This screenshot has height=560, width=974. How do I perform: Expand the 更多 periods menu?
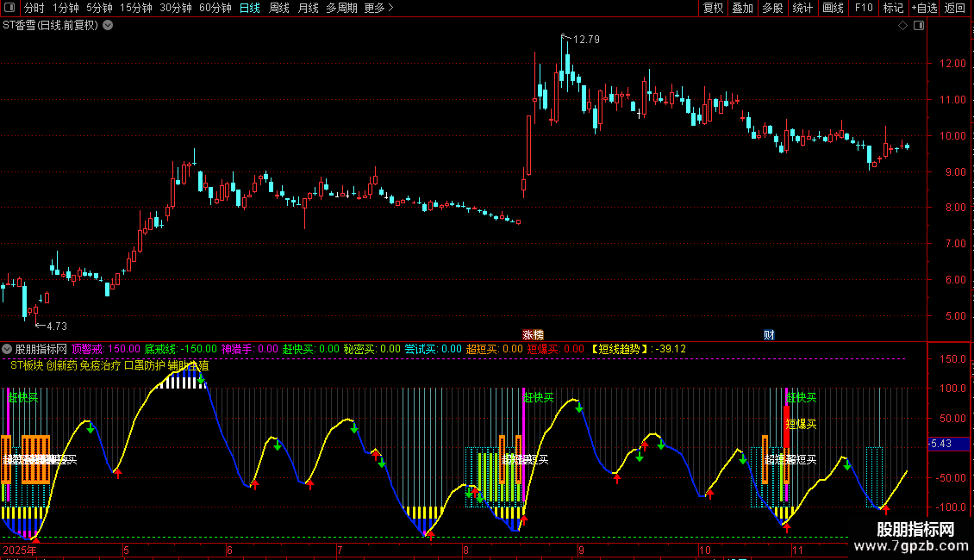click(x=378, y=9)
